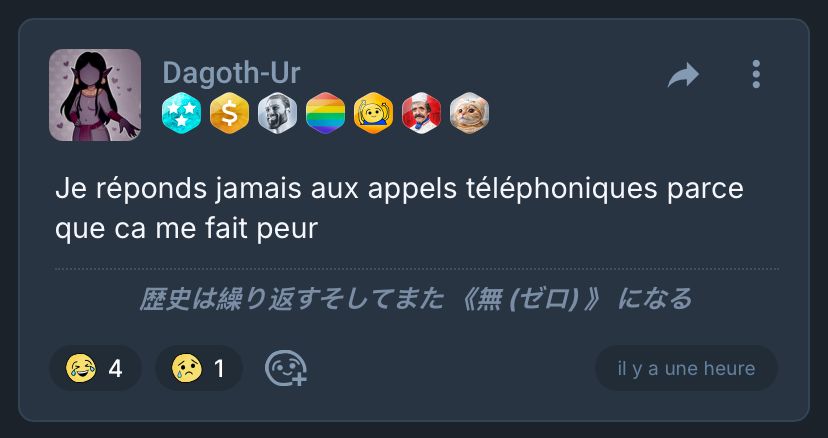Add a new emoji reaction
Image resolution: width=828 pixels, height=438 pixels.
286,369
